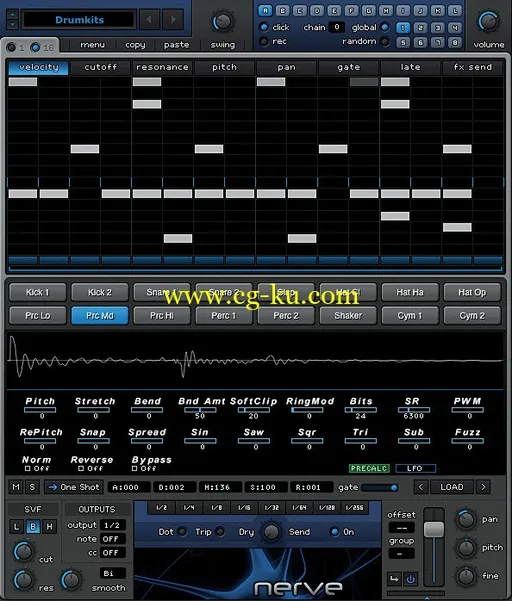Open the note OFF selector
The height and width of the screenshot is (601, 512).
[x=113, y=539]
